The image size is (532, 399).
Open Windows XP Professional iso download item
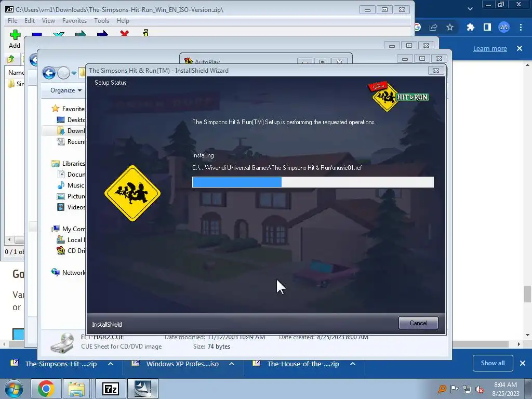pos(176,364)
